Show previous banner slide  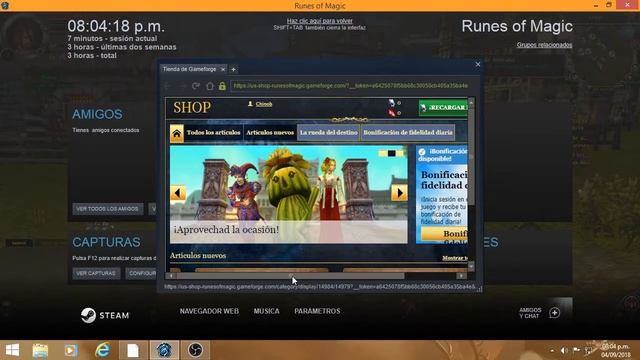(178, 193)
